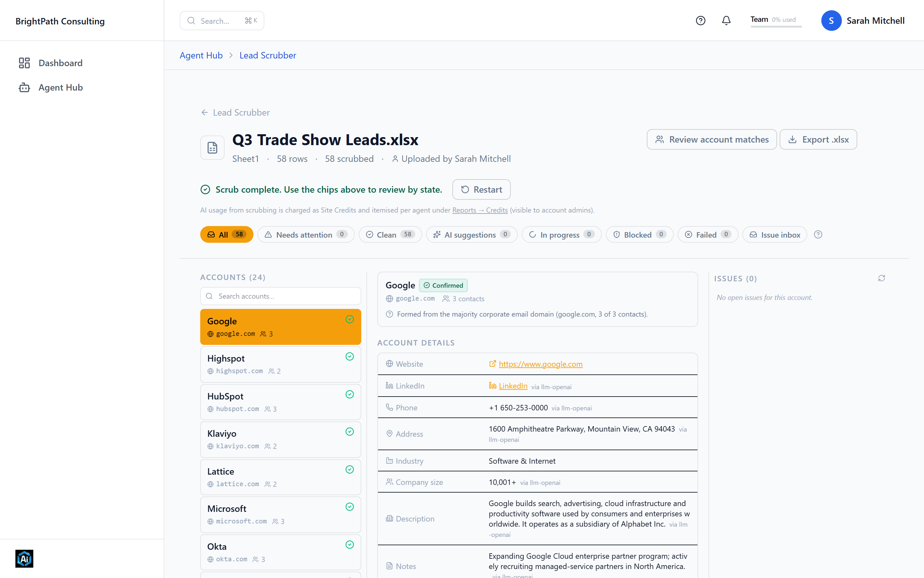The width and height of the screenshot is (924, 578).
Task: Open https://www.google.com website link
Action: point(541,364)
